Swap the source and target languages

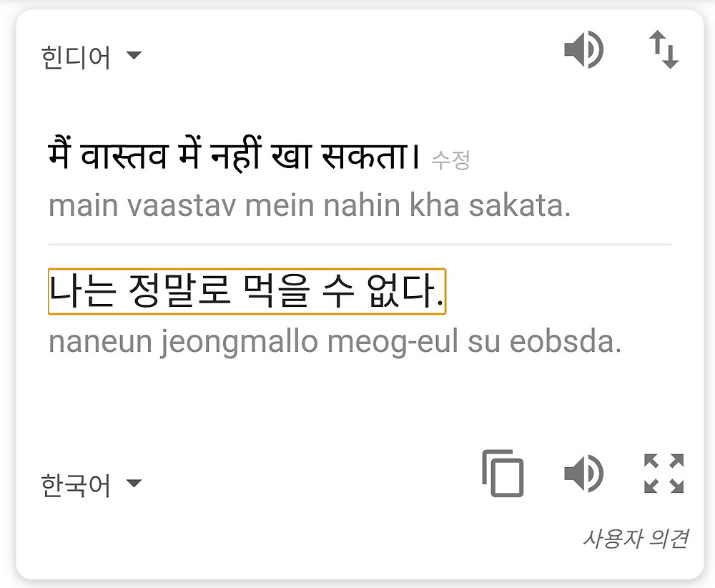(x=664, y=49)
